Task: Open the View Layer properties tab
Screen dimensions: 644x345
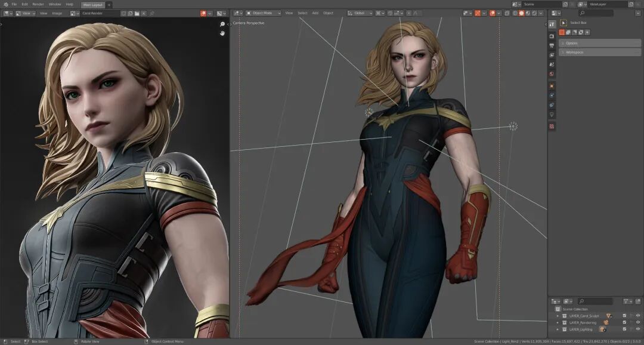Action: coord(552,55)
